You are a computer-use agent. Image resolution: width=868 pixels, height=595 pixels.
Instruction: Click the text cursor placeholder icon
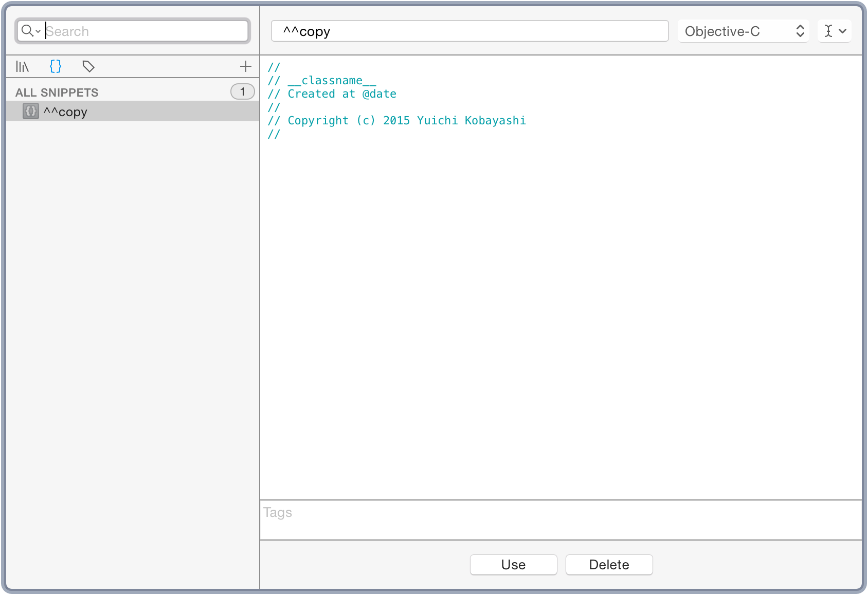(x=828, y=31)
